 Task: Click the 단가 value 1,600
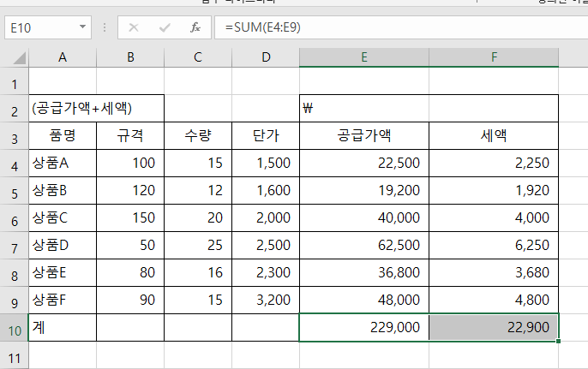pyautogui.click(x=266, y=190)
